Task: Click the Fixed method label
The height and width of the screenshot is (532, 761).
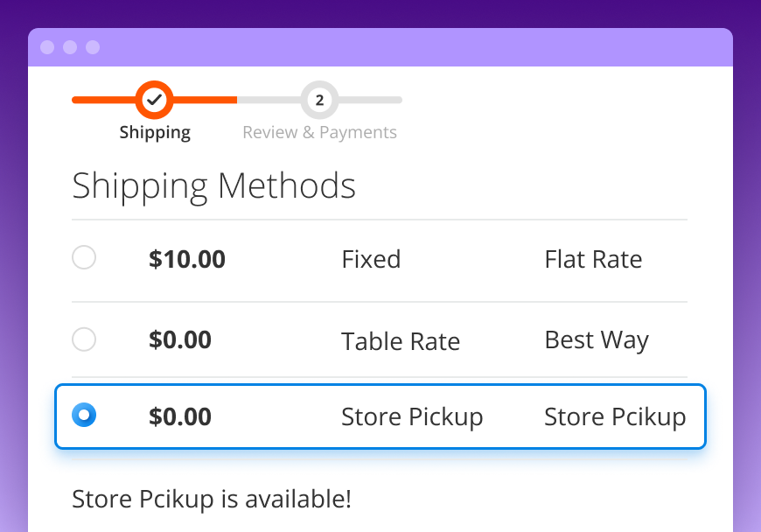Action: tap(371, 259)
